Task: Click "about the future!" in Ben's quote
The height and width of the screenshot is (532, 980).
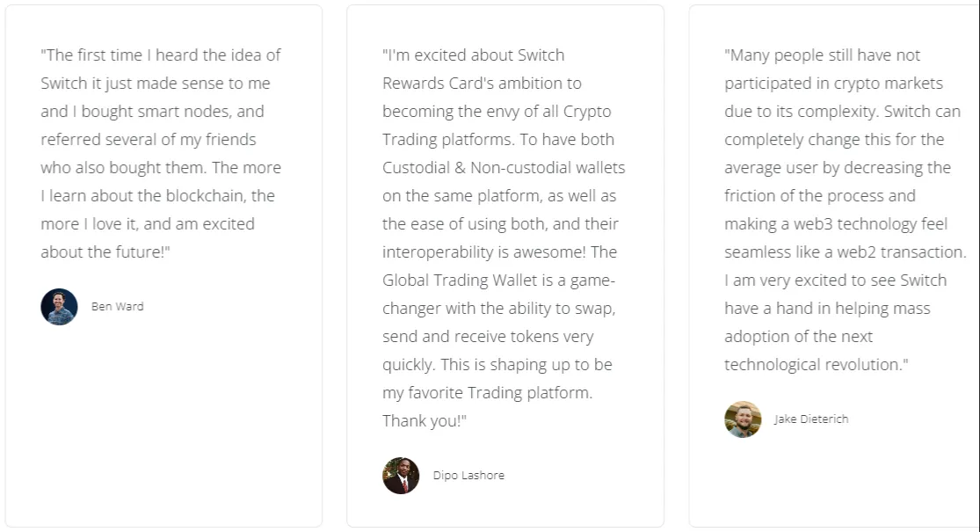Action: click(105, 252)
